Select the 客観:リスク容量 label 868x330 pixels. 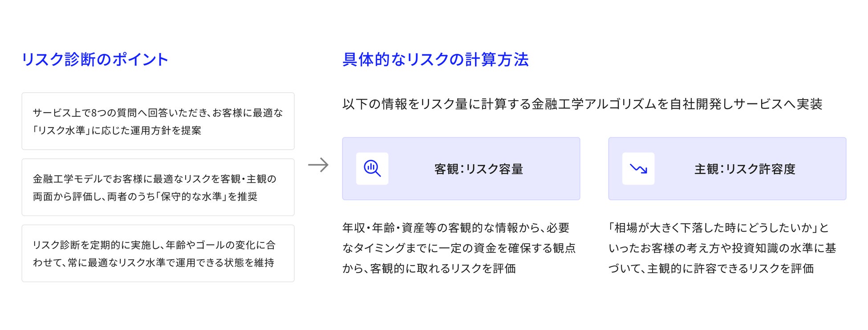(x=479, y=169)
